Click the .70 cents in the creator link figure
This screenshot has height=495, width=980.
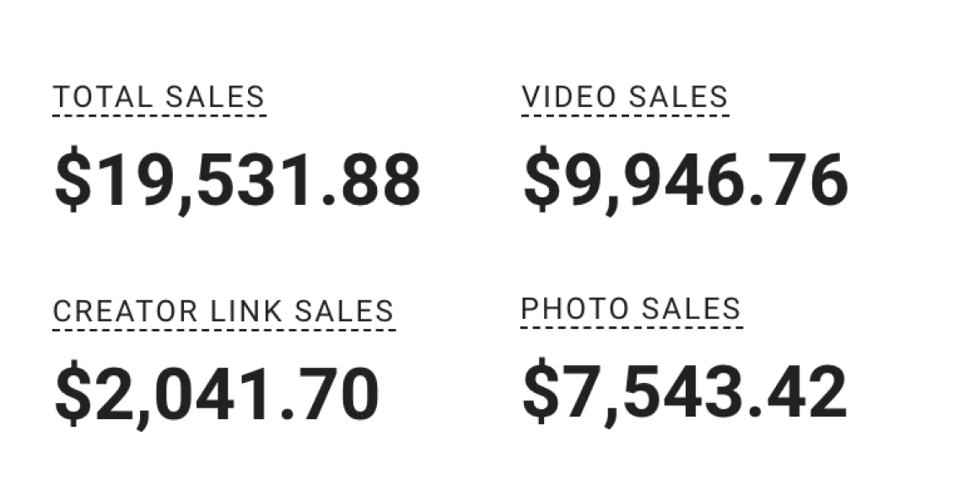(x=330, y=395)
